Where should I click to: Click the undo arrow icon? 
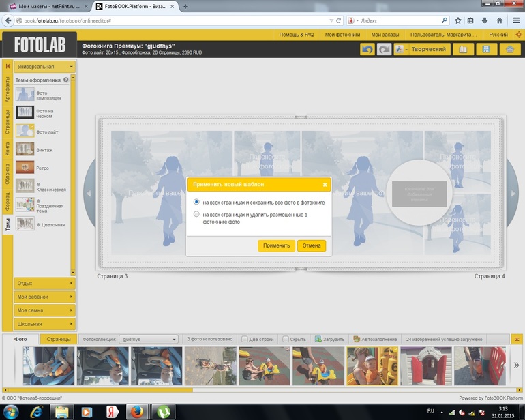coord(367,50)
